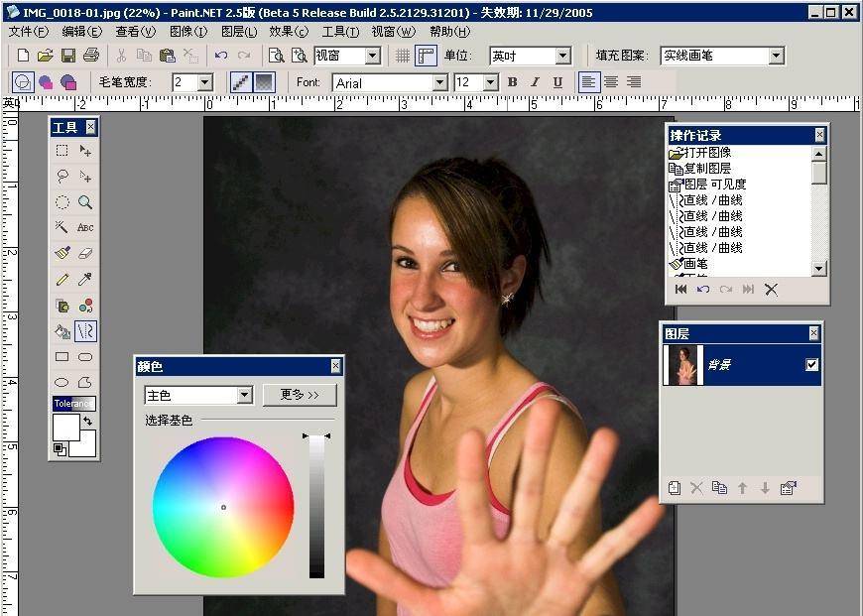The width and height of the screenshot is (863, 616).
Task: Pick a hue from the color wheel
Action: click(x=223, y=507)
